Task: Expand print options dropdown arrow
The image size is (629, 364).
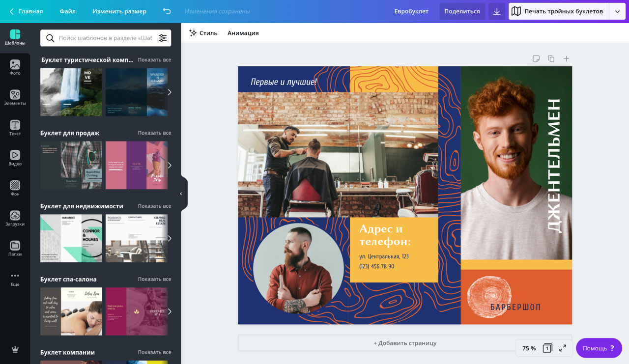Action: [618, 11]
